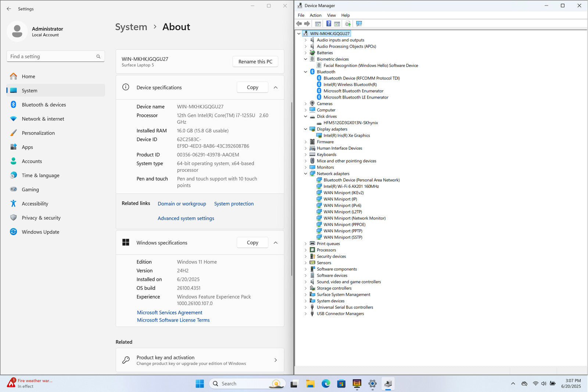Expand the Cameras category
This screenshot has width=588, height=392.
(305, 104)
